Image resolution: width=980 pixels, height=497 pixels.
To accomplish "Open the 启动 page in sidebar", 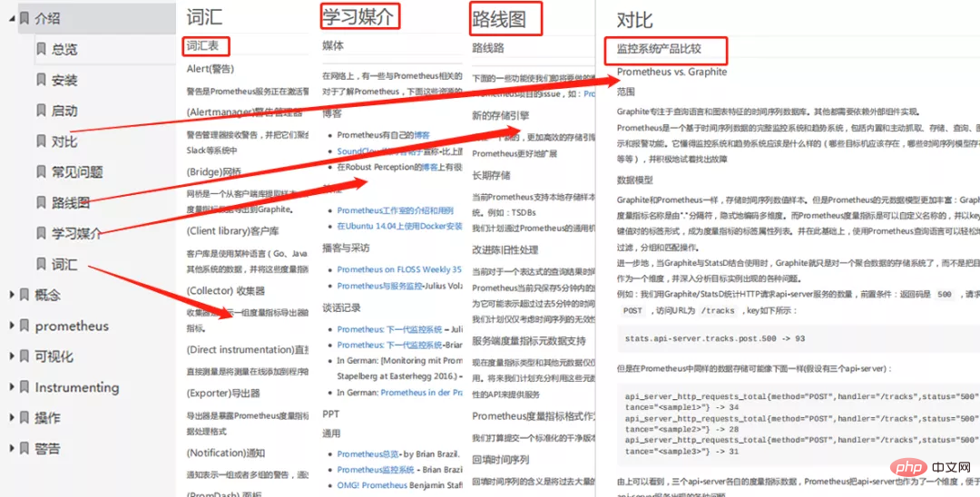I will [x=64, y=111].
